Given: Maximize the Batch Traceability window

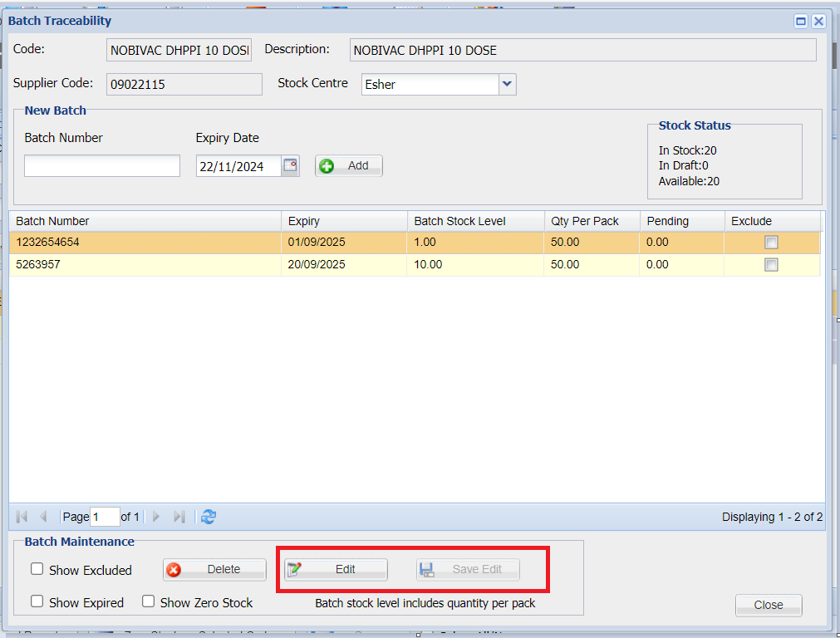Looking at the screenshot, I should point(801,21).
